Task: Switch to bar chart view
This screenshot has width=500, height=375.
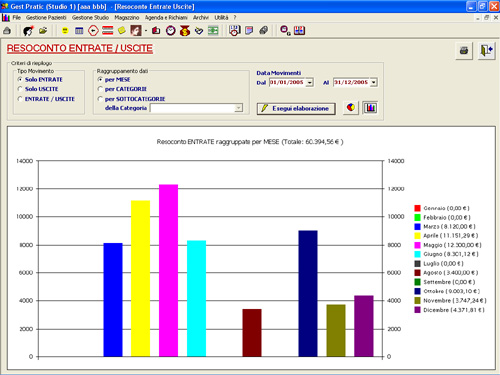Action: click(x=370, y=108)
